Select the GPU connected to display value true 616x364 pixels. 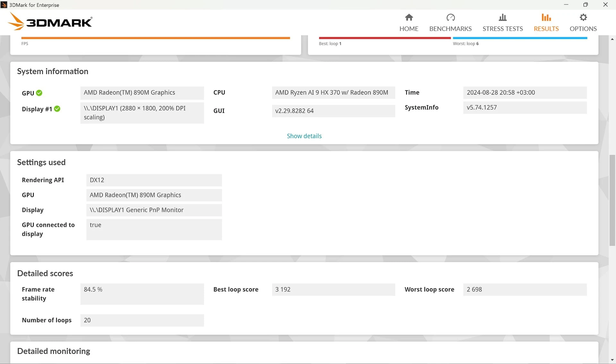154,229
